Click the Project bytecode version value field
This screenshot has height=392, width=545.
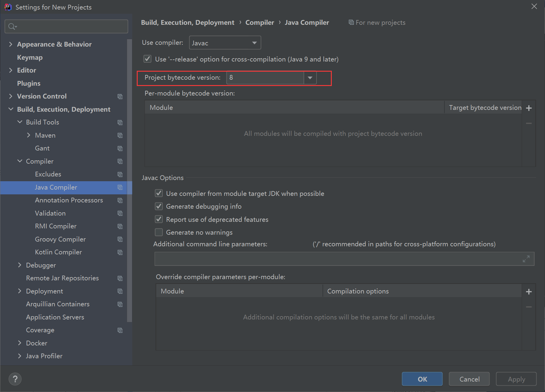(265, 78)
